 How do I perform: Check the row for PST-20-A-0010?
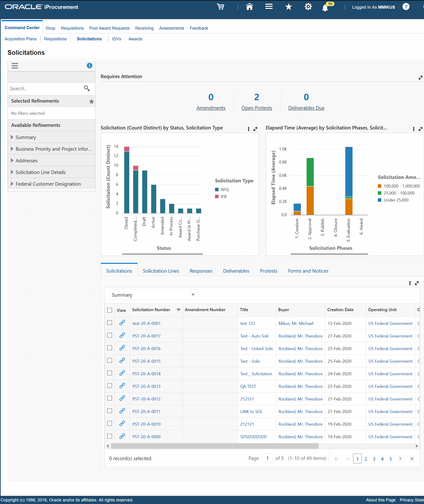110,423
